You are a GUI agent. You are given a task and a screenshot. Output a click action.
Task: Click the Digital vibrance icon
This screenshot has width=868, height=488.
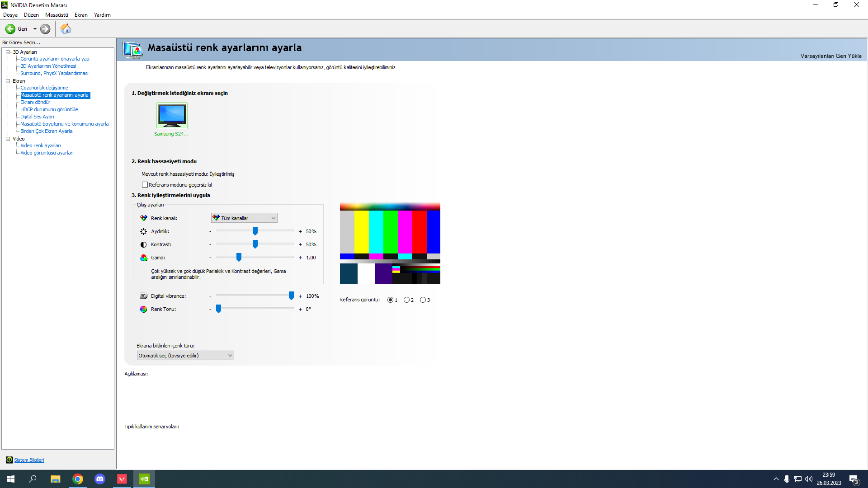click(143, 296)
